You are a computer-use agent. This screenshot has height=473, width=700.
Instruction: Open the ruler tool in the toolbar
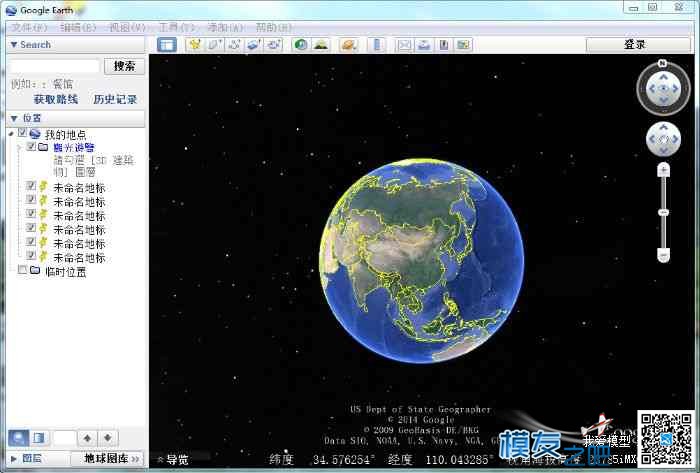click(x=376, y=45)
